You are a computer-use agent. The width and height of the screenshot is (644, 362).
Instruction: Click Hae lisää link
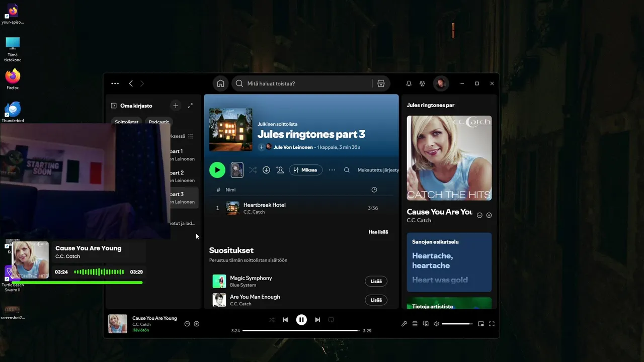[378, 232]
